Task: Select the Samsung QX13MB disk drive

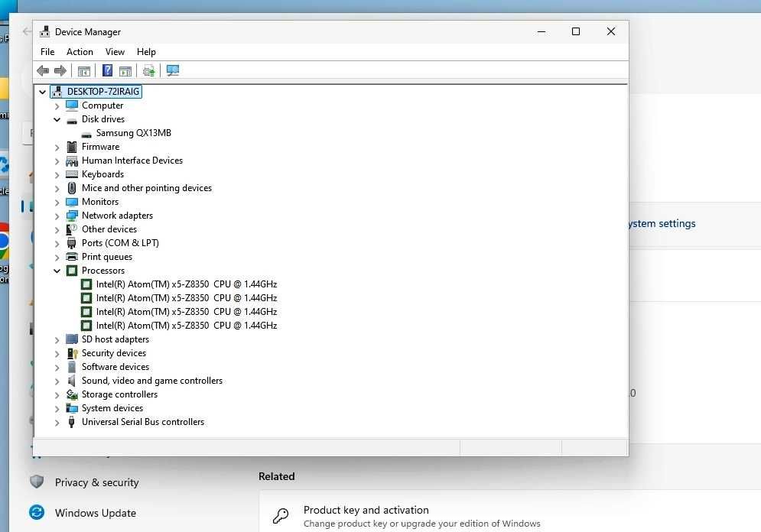Action: pos(134,133)
